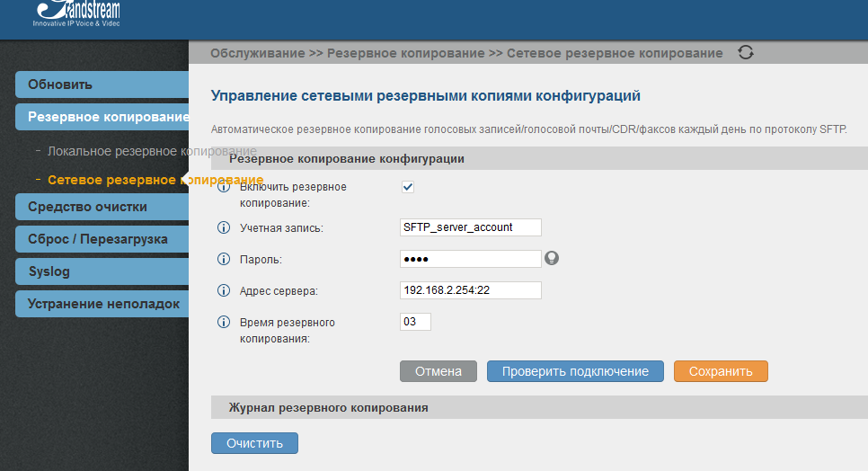Show password with the bulb icon
Screen dimensions: 868x471
pos(552,258)
